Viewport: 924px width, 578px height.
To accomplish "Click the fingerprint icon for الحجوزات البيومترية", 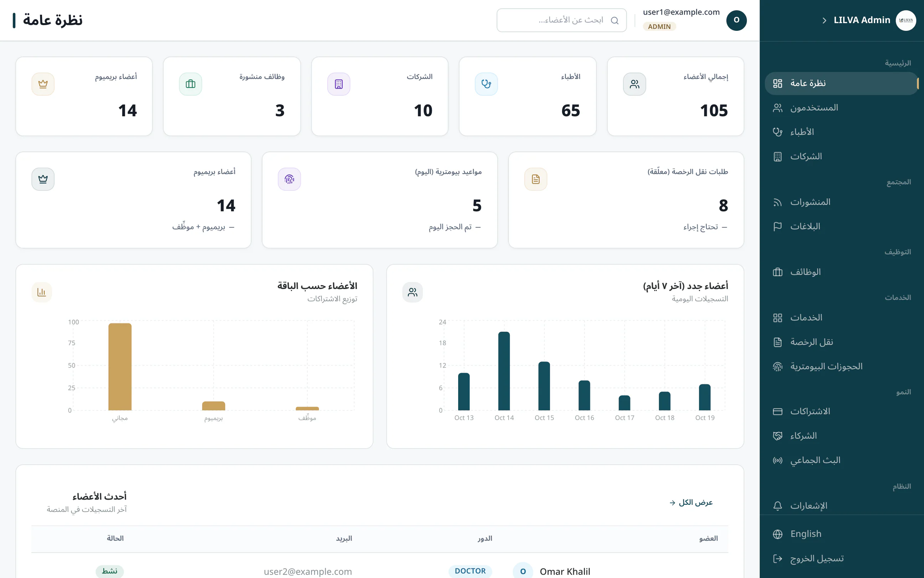I will [777, 366].
